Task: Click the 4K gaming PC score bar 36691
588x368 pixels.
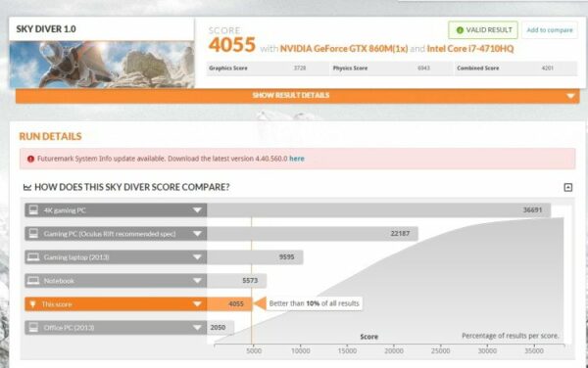Action: [x=378, y=210]
